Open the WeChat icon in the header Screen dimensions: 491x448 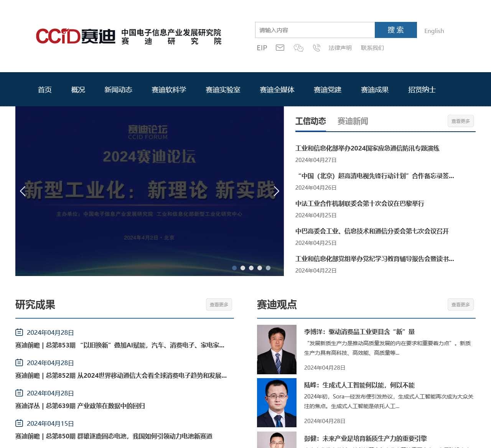pyautogui.click(x=298, y=48)
